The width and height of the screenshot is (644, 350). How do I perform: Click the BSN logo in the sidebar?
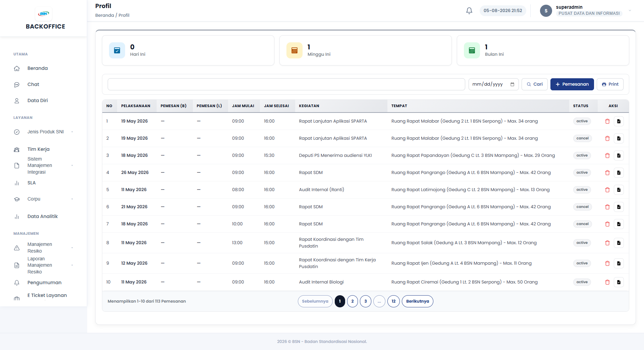44,14
